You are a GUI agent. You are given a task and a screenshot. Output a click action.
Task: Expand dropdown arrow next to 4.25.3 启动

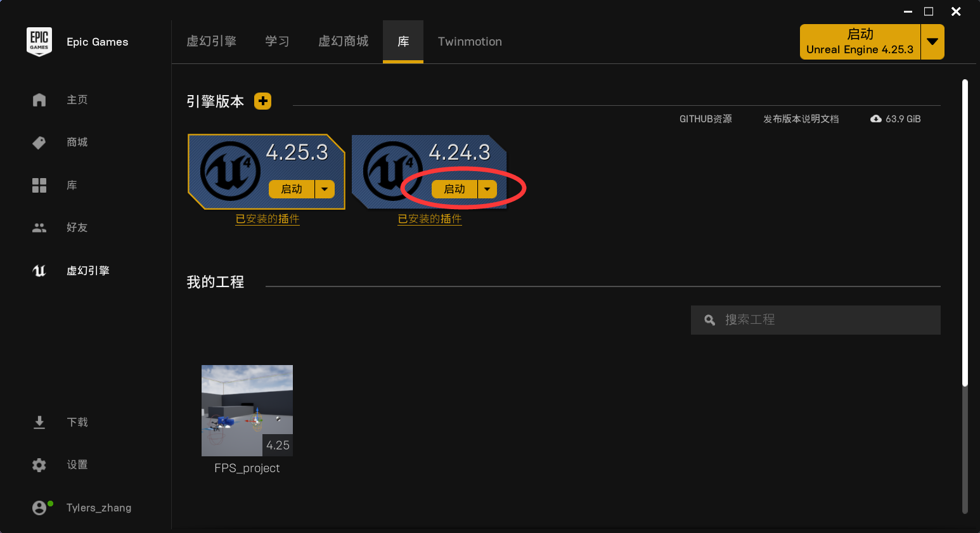click(x=325, y=189)
